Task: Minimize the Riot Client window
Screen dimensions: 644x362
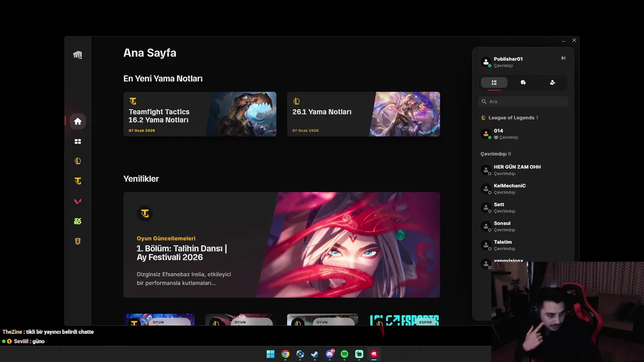Action: pyautogui.click(x=563, y=41)
